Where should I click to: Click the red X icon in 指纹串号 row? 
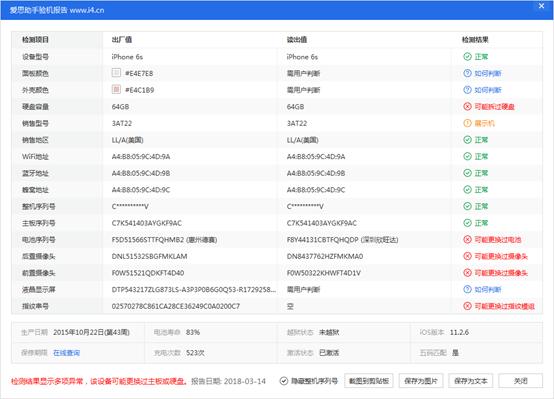467,306
